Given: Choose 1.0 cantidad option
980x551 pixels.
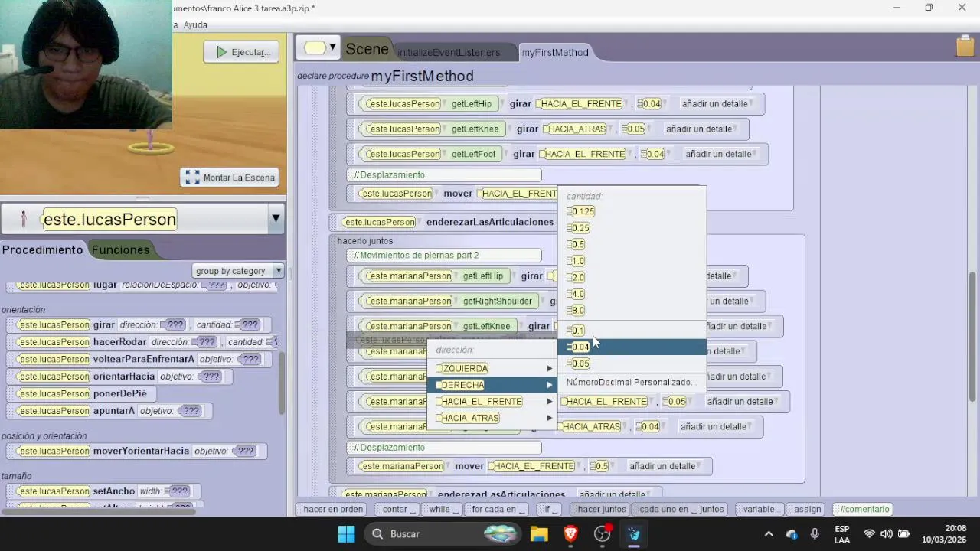Looking at the screenshot, I should coord(576,261).
